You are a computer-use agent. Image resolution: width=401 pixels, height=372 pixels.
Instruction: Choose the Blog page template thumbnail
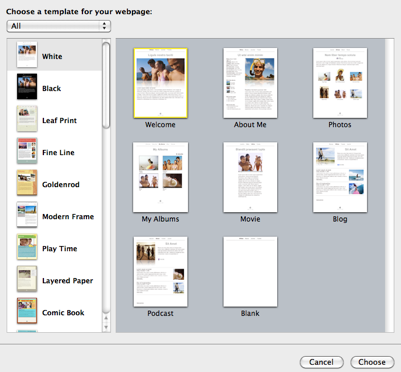340,177
